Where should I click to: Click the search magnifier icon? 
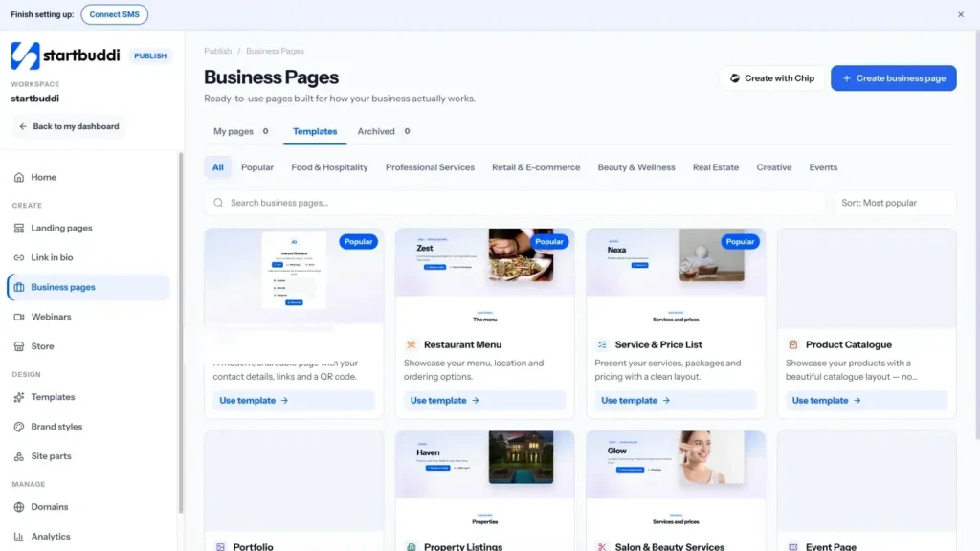[218, 203]
